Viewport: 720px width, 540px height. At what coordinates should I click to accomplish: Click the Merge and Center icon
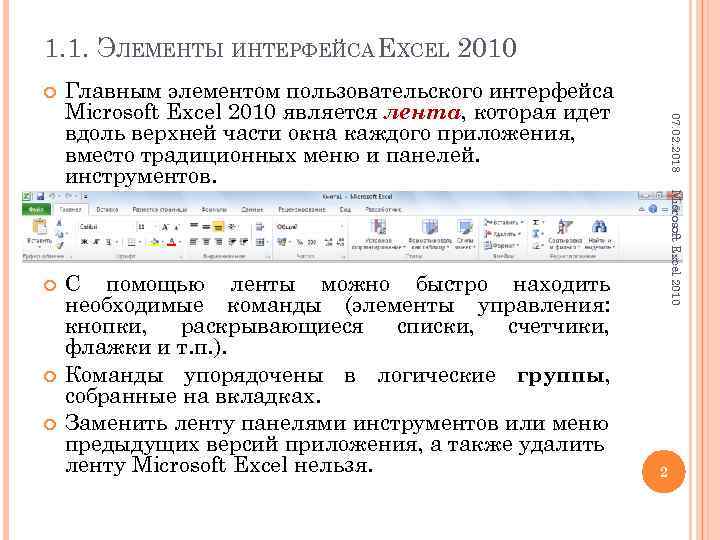click(x=261, y=242)
